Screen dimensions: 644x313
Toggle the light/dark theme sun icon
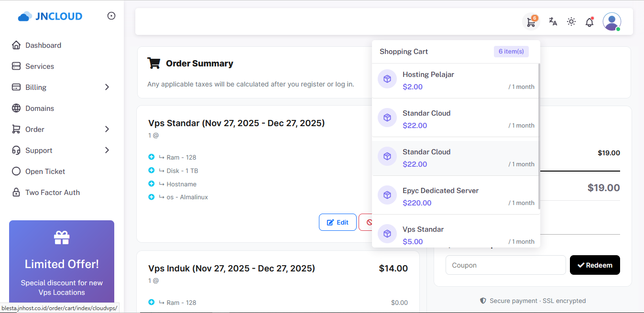(x=571, y=22)
